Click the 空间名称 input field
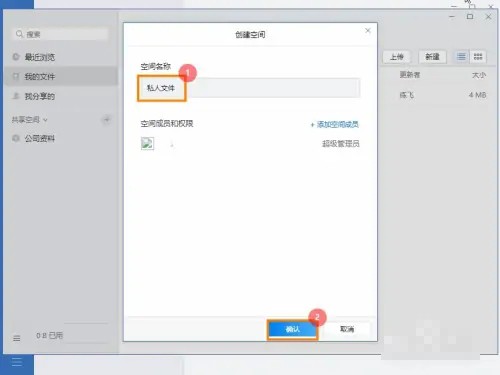 pos(250,88)
